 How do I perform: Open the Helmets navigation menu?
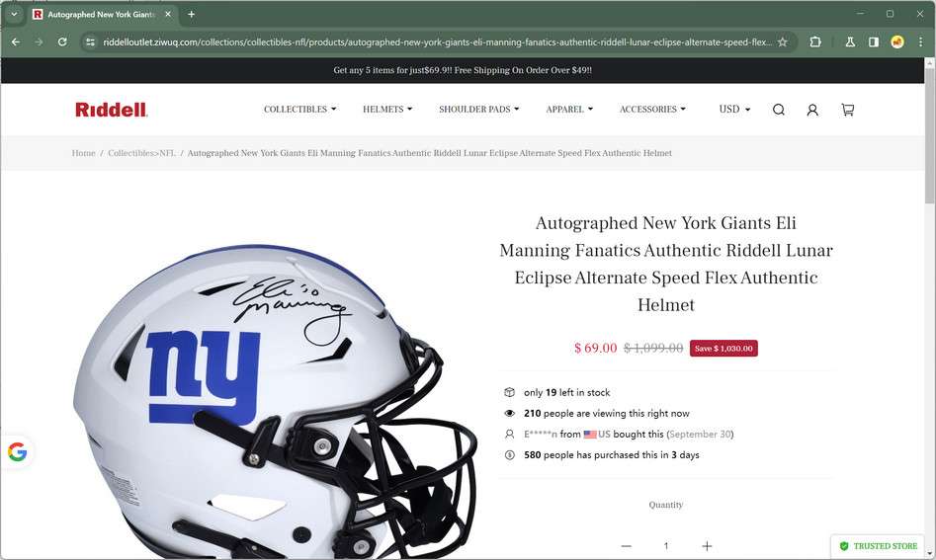(387, 110)
